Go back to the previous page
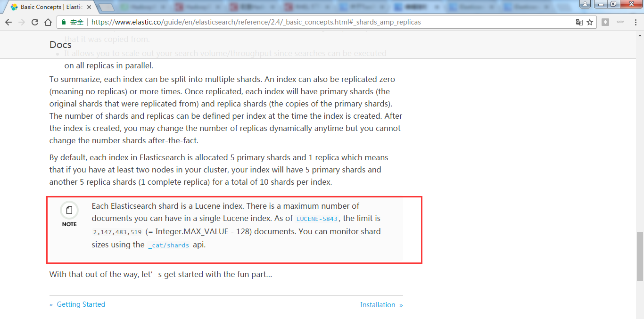This screenshot has height=319, width=644. 8,22
